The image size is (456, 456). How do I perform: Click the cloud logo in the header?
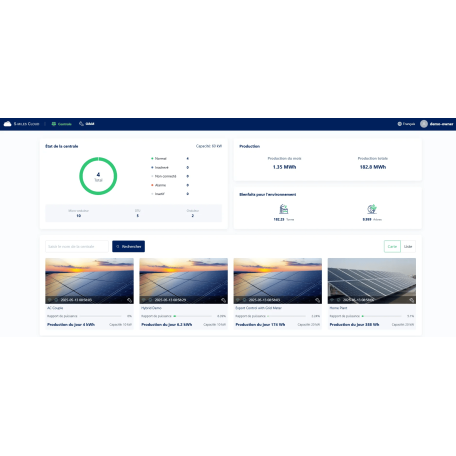pos(7,124)
